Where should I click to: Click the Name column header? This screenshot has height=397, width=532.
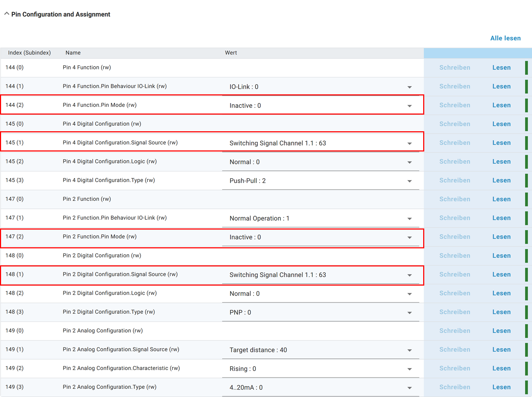click(73, 53)
